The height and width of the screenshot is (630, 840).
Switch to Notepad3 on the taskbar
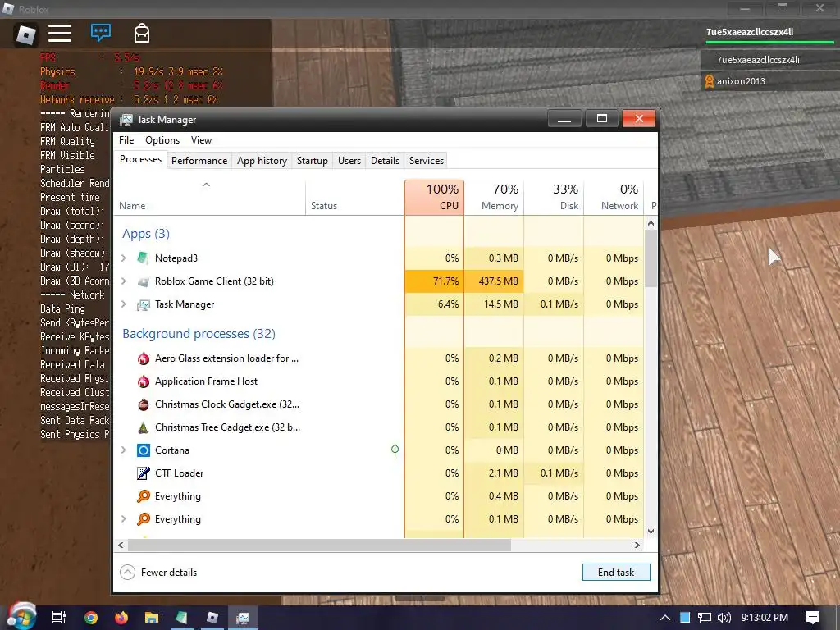(x=181, y=618)
